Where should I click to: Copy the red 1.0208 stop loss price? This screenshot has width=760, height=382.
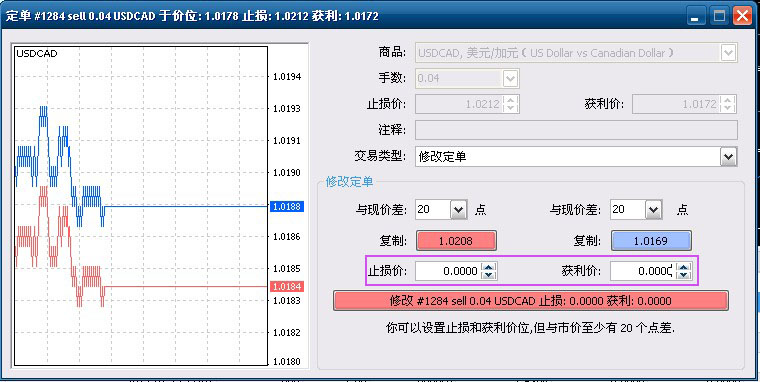point(456,241)
